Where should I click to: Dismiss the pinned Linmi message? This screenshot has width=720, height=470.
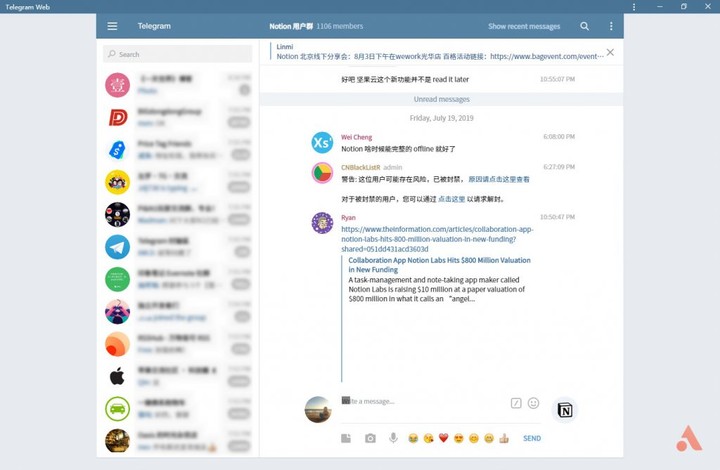point(610,52)
